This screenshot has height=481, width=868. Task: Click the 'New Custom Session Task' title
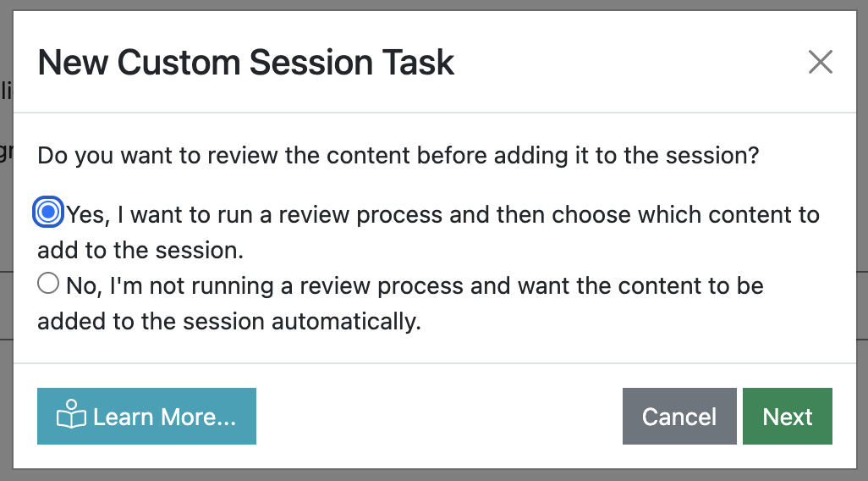(246, 64)
